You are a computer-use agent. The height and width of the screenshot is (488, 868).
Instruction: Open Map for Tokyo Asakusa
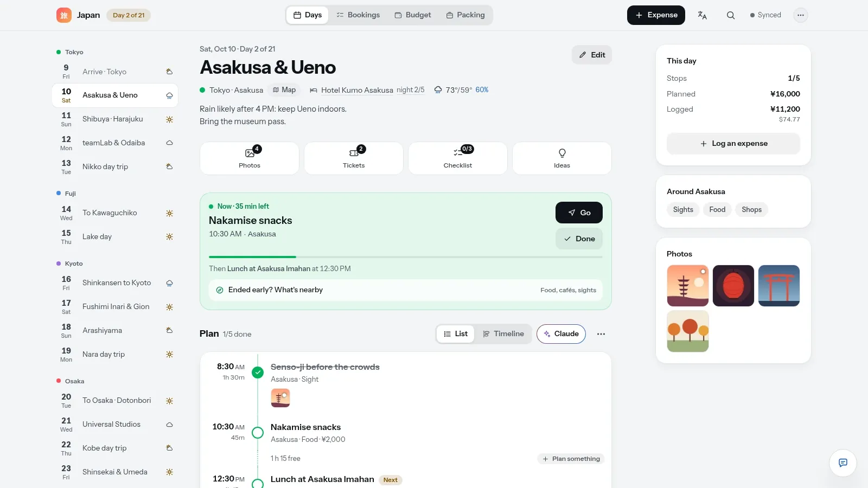coord(284,90)
